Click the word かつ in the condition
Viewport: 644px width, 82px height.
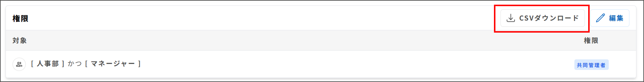click(x=75, y=64)
